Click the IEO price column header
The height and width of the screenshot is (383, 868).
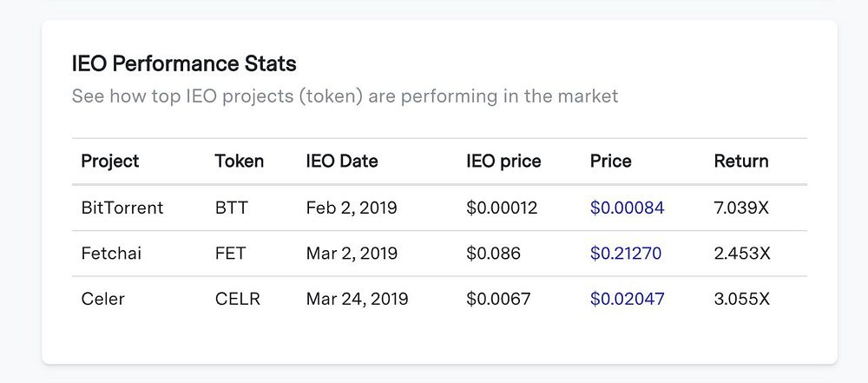503,162
